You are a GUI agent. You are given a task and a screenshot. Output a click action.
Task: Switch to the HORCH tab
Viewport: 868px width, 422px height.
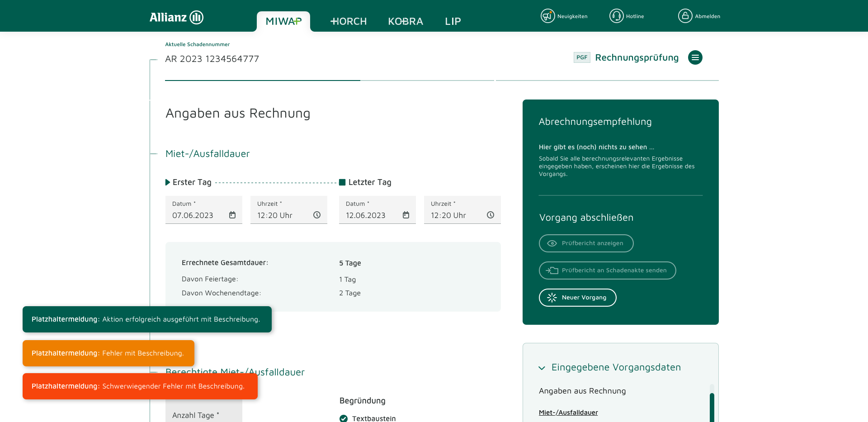point(349,21)
